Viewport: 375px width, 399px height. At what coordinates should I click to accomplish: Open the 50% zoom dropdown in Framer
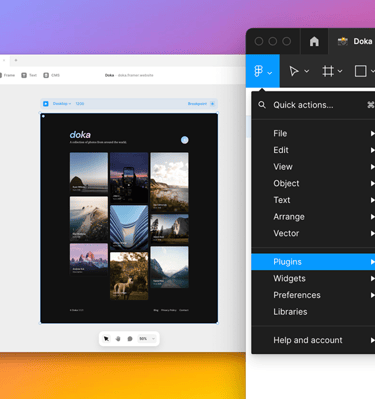click(x=147, y=339)
